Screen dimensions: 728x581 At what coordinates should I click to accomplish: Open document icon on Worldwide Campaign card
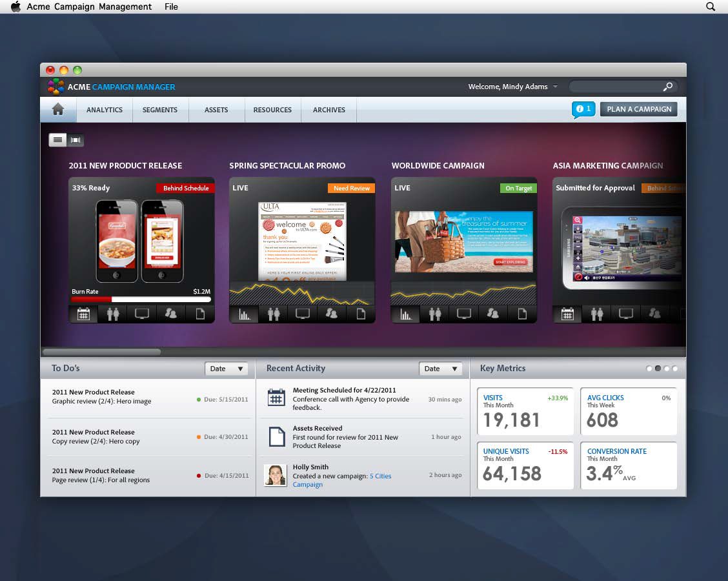point(522,314)
